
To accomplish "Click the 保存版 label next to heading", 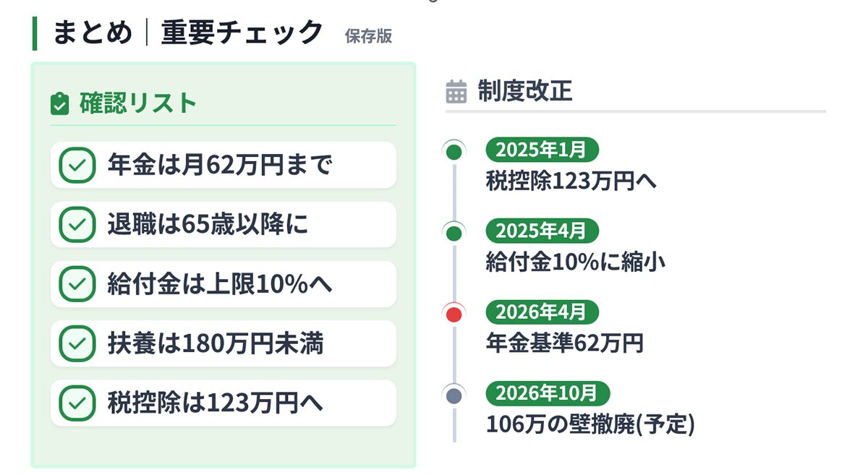I will (x=368, y=36).
